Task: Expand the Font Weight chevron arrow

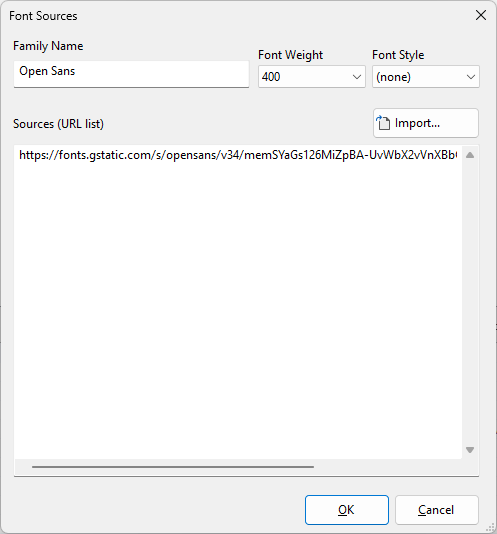Action: [x=357, y=77]
